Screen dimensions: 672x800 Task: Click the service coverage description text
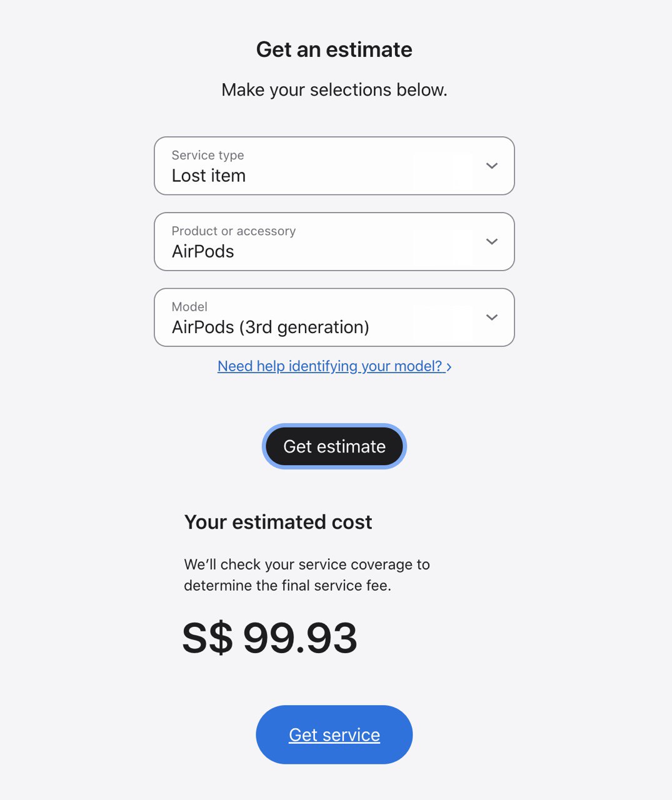(306, 575)
